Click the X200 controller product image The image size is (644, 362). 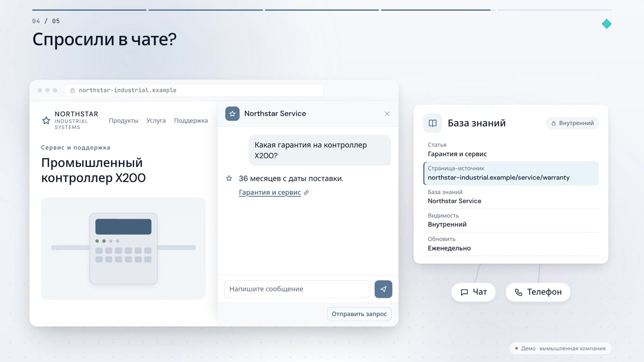point(124,249)
